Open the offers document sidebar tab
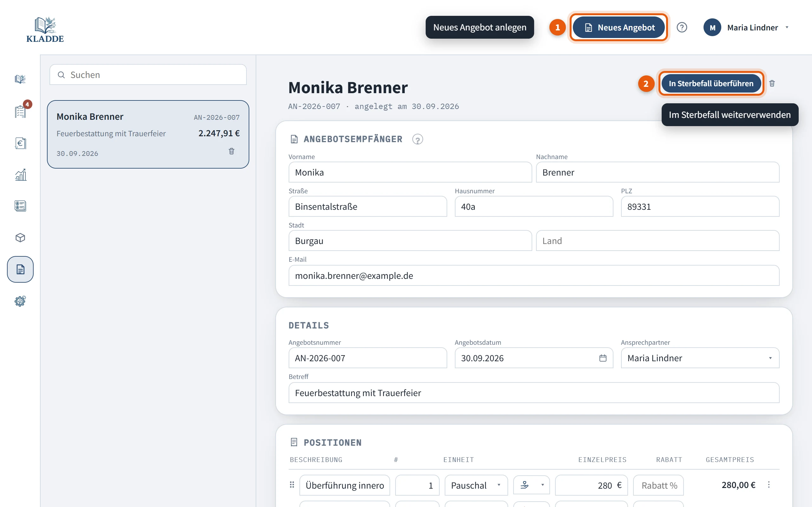 [x=20, y=269]
